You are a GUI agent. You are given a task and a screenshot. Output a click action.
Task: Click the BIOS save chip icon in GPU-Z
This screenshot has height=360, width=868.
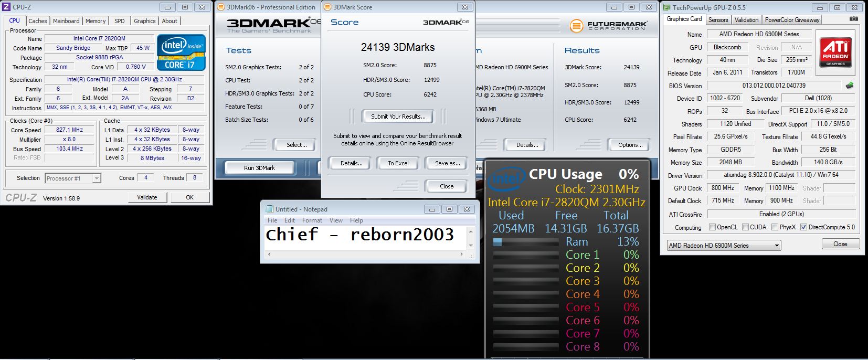click(x=850, y=85)
